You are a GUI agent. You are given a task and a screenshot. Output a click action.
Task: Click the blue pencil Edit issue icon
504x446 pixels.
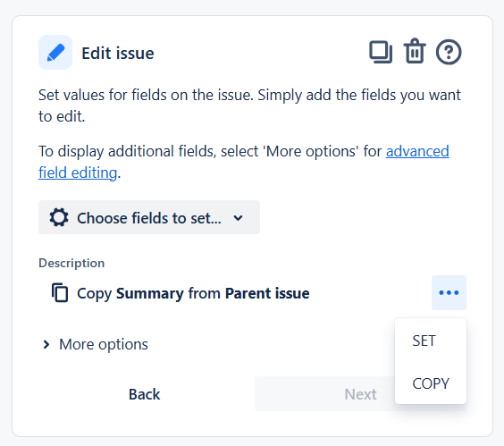click(55, 53)
